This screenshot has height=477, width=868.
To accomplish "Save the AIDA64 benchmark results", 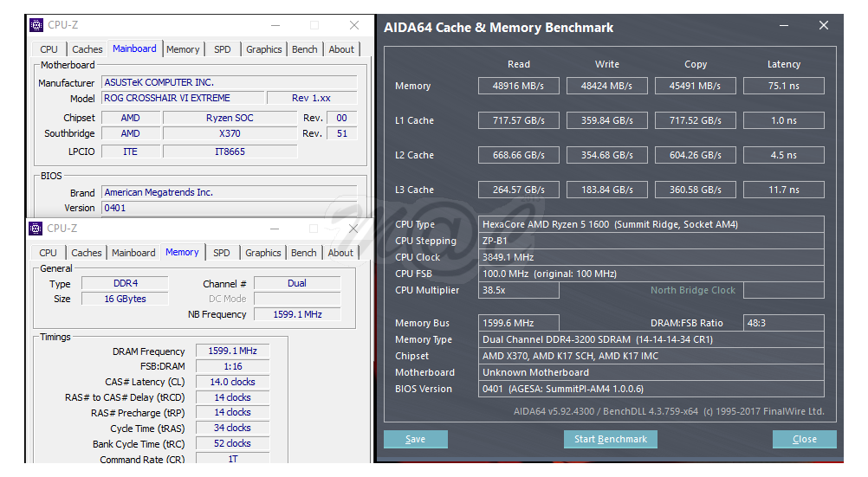I will click(x=416, y=440).
